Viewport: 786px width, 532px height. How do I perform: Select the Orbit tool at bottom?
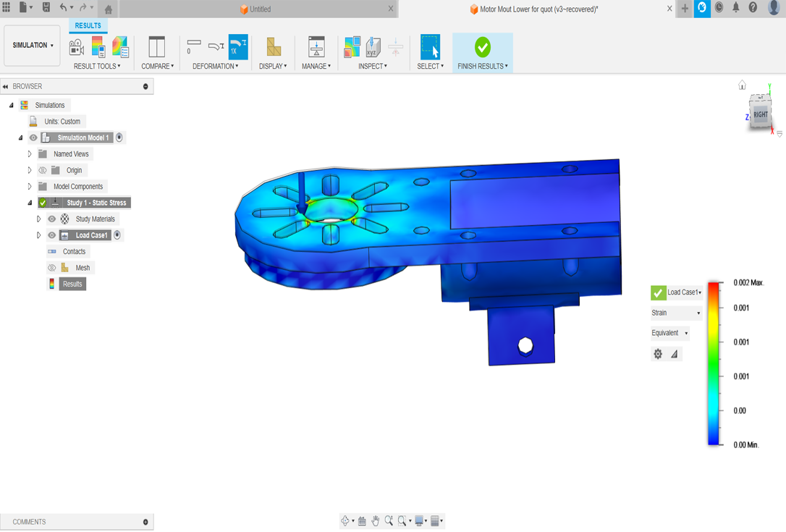pyautogui.click(x=345, y=520)
